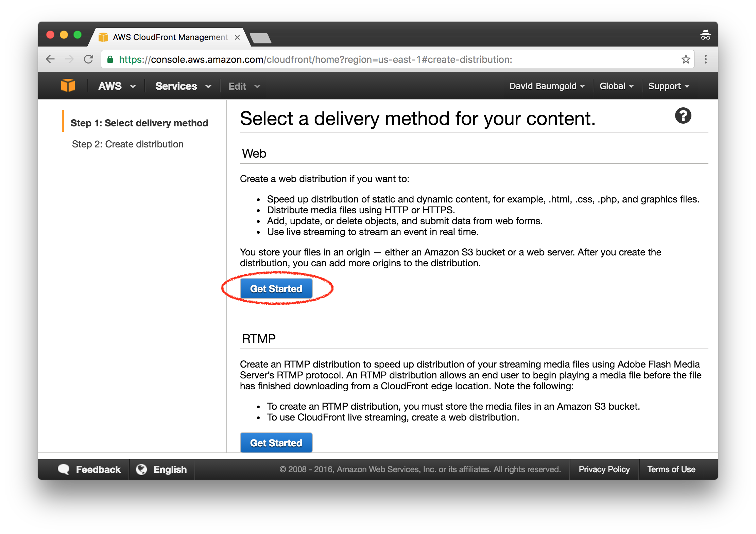Expand the Support menu

(669, 86)
